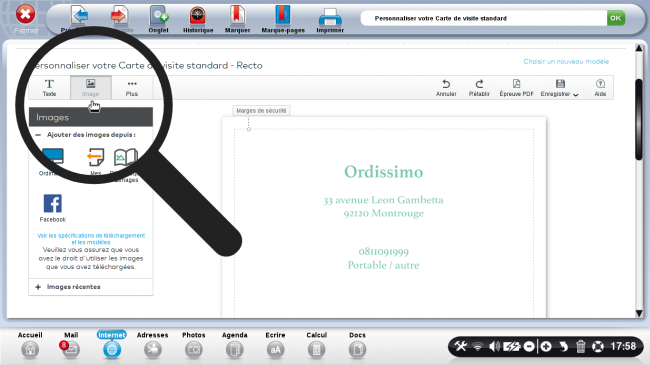Select the Image tool tab
650x365 pixels.
pos(90,88)
